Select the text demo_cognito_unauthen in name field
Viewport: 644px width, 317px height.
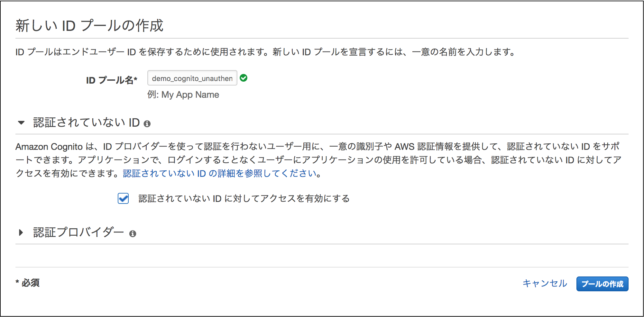[x=192, y=78]
